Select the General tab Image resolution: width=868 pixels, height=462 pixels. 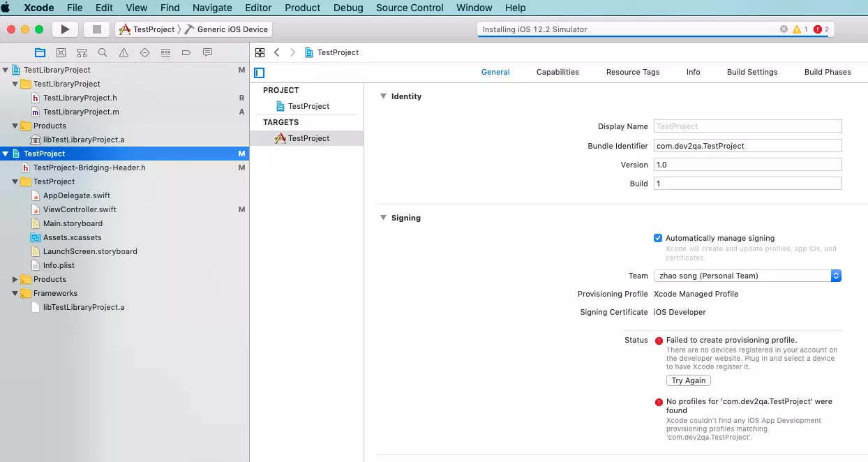(x=495, y=72)
